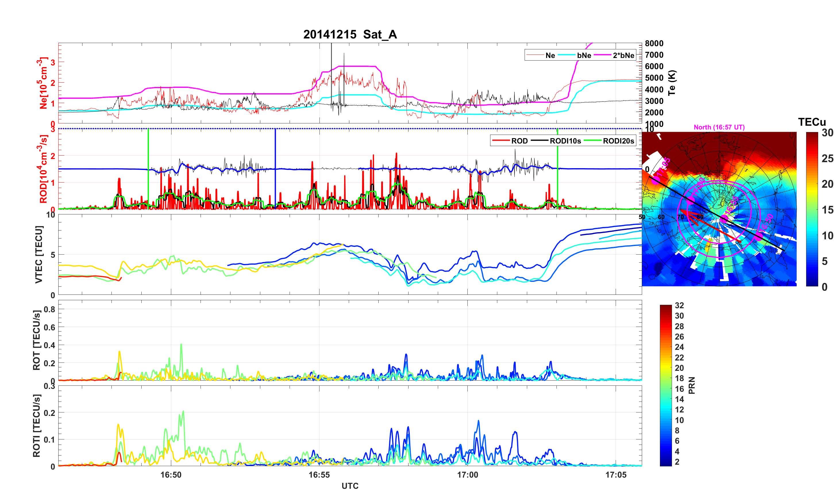This screenshot has height=504, width=834.
Task: Click the red Ne legend line sample
Action: (535, 55)
